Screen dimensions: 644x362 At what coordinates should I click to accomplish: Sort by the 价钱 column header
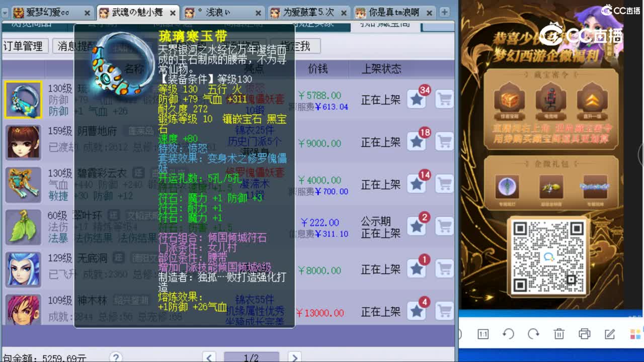pyautogui.click(x=317, y=69)
